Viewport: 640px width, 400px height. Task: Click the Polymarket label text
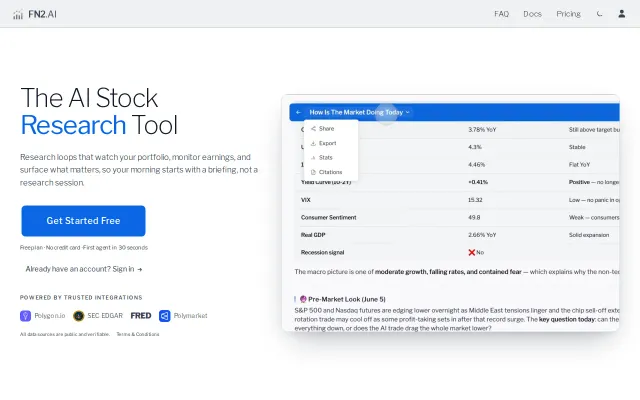pyautogui.click(x=191, y=316)
